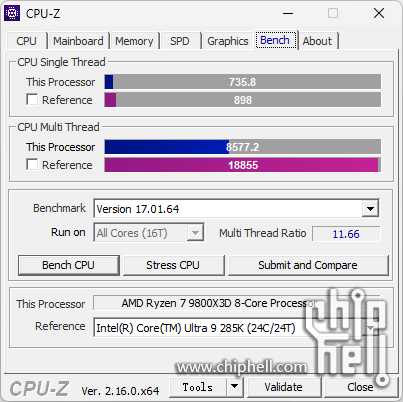Expand the Benchmark version dropdown

pos(370,209)
